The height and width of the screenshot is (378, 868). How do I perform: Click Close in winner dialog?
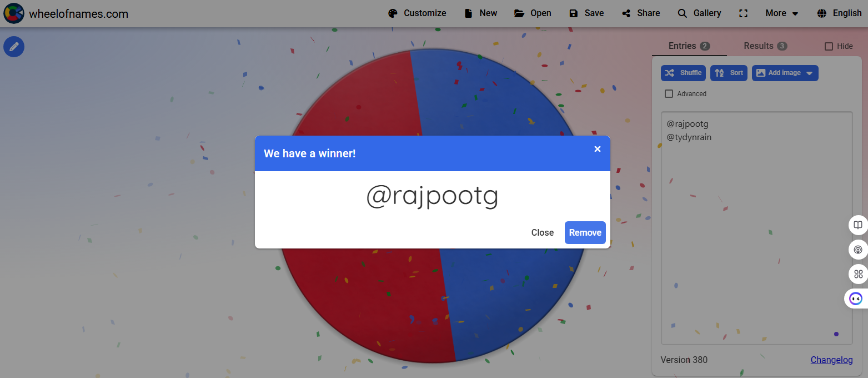coord(543,232)
